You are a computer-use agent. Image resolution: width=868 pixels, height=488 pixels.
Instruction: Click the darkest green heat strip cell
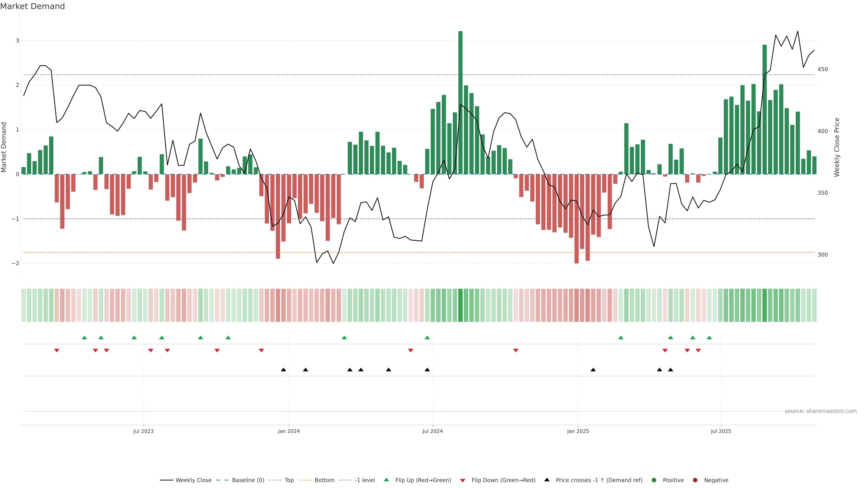click(460, 305)
